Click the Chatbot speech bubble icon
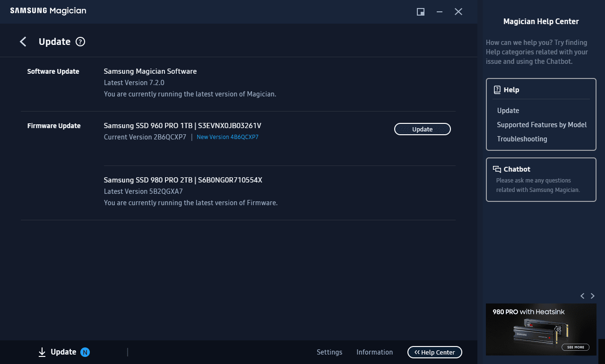Viewport: 605px width, 364px height. point(497,169)
